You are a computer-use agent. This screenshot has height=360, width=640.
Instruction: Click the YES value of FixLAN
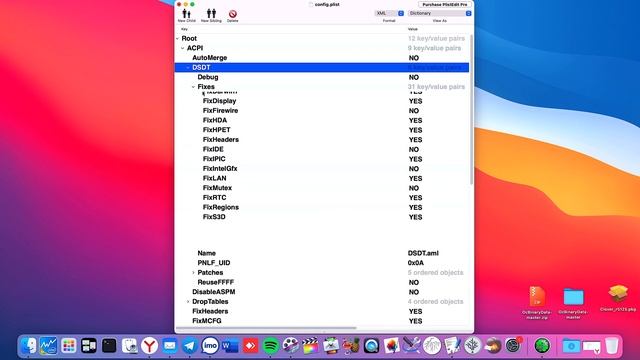coord(416,178)
